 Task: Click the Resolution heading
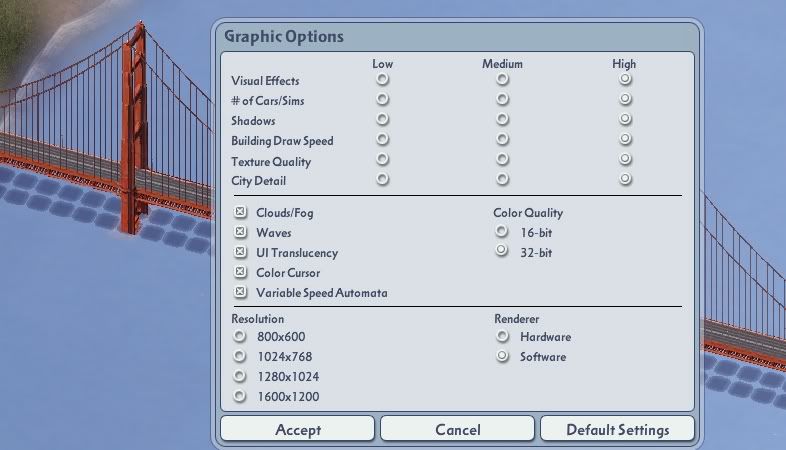point(258,319)
